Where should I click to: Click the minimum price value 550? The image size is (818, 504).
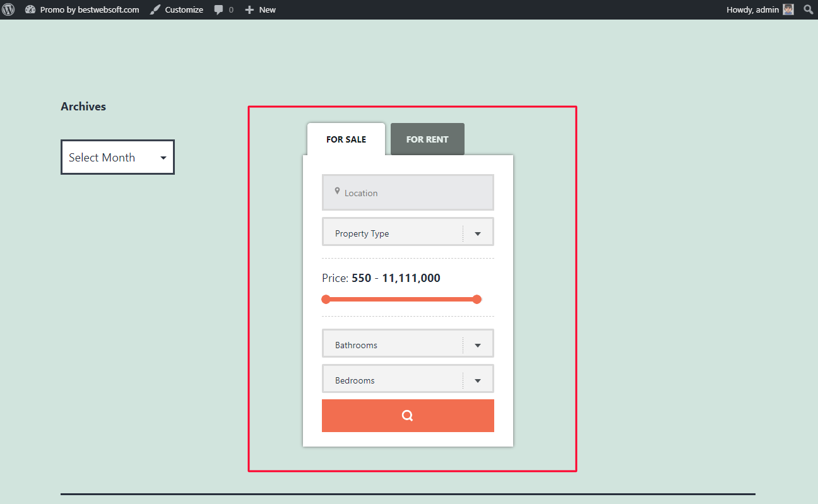click(x=361, y=278)
